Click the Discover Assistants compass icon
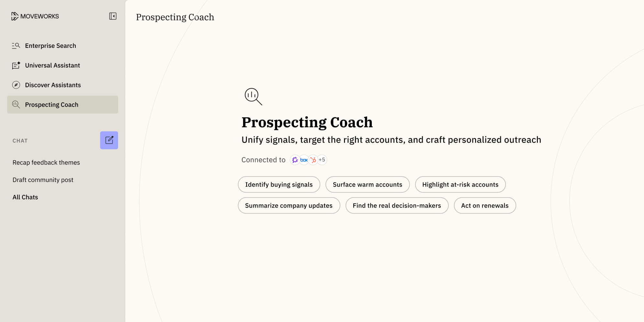644x322 pixels. coord(16,85)
